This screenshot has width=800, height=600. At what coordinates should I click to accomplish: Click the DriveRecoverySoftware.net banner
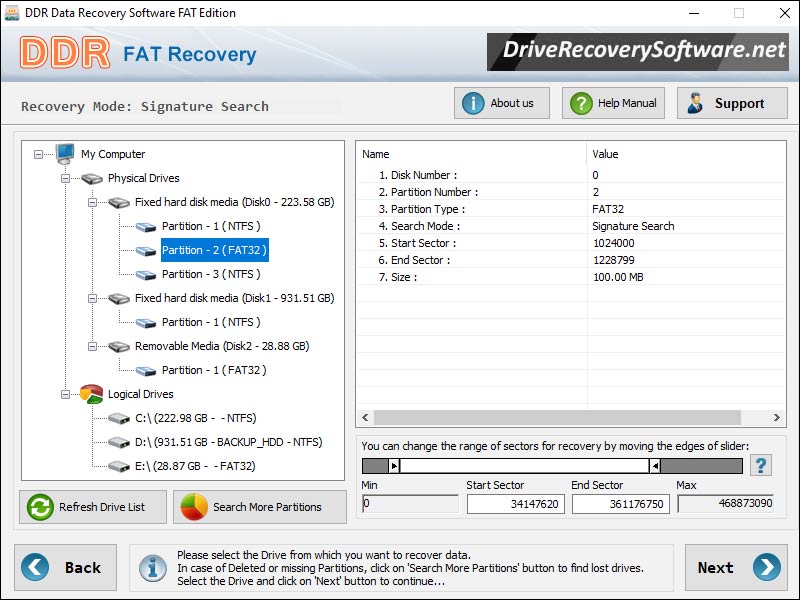click(x=638, y=52)
